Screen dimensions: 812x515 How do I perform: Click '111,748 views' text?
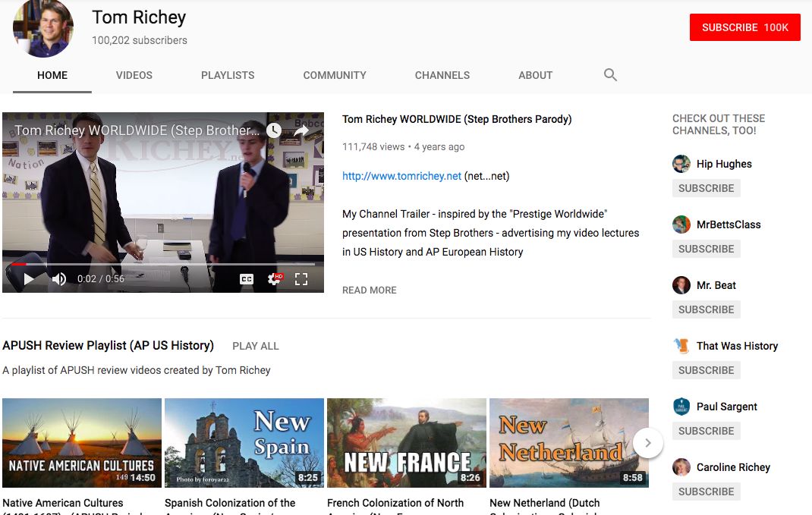pos(373,147)
